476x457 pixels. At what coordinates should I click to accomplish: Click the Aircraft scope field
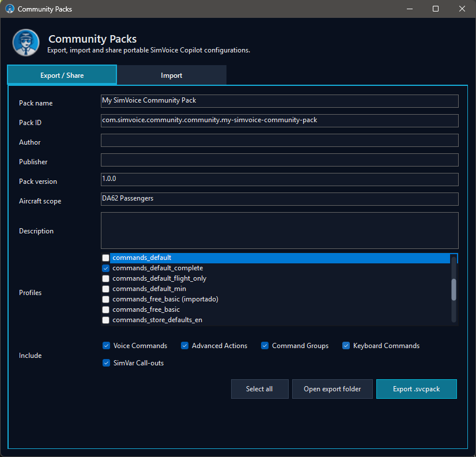coord(279,199)
